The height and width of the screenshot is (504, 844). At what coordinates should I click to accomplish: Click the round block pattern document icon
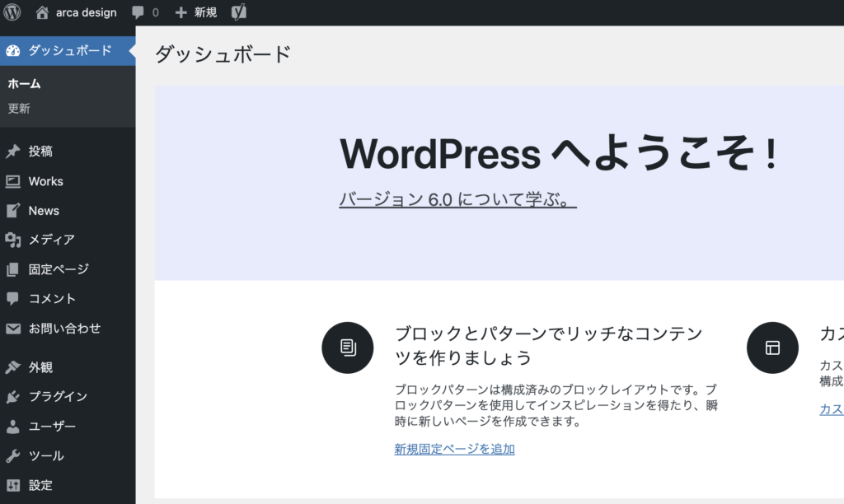click(347, 348)
